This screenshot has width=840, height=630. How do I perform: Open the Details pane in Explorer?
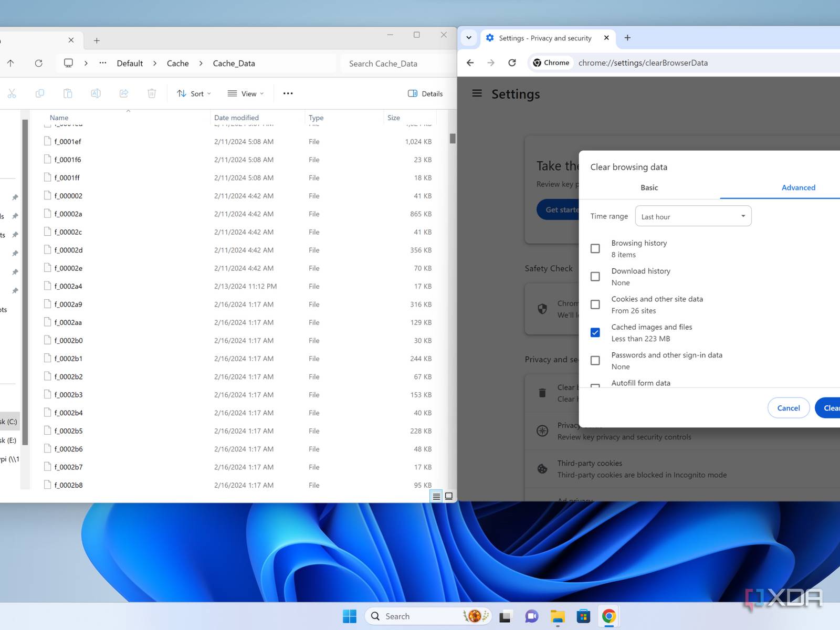[x=425, y=93]
